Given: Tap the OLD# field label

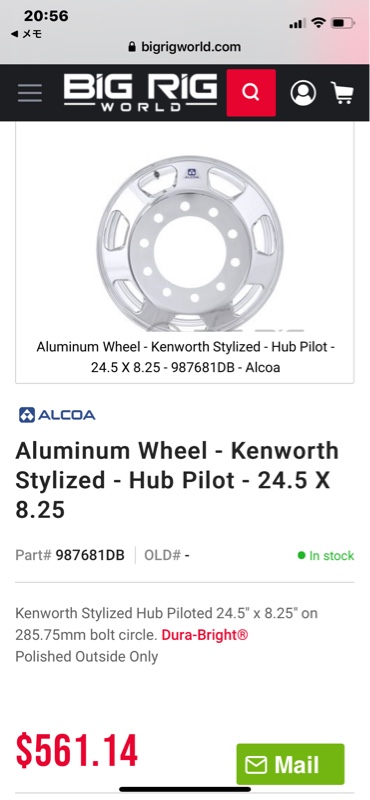Looking at the screenshot, I should click(163, 555).
